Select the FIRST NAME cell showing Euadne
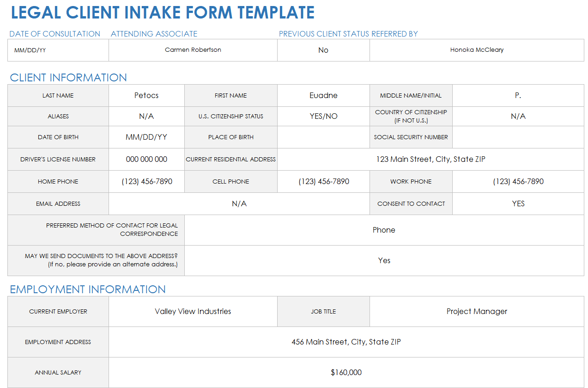This screenshot has width=588, height=388. click(323, 95)
